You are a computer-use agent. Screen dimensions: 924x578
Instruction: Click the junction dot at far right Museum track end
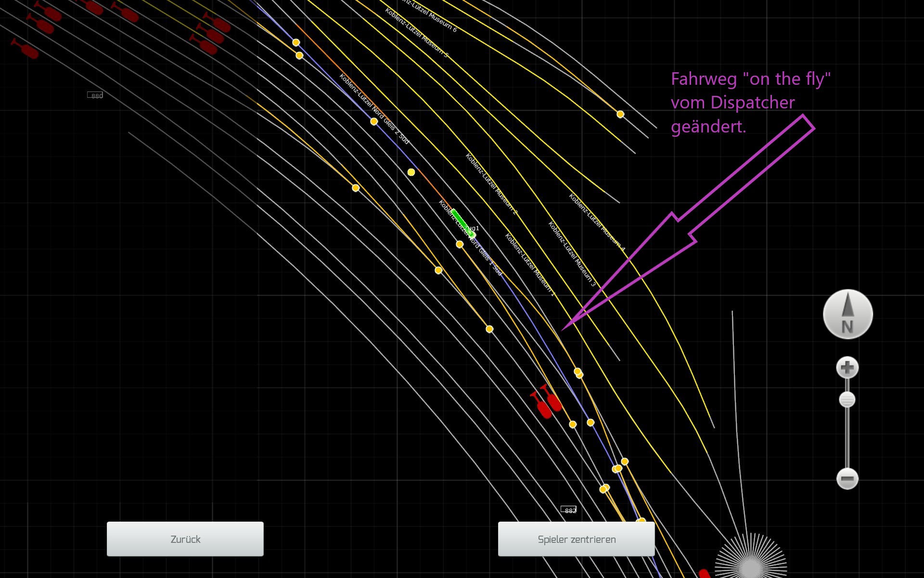(620, 114)
